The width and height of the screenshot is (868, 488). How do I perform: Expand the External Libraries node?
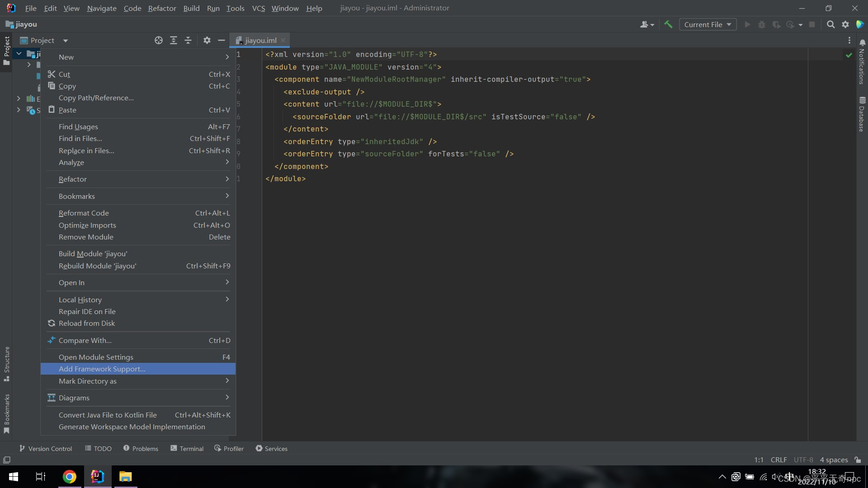pos(19,99)
